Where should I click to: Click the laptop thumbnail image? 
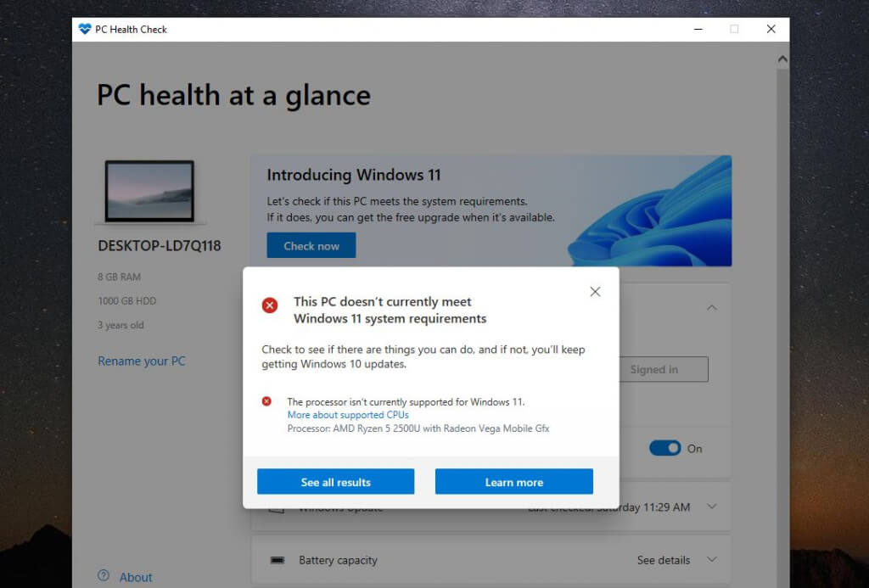pos(149,191)
